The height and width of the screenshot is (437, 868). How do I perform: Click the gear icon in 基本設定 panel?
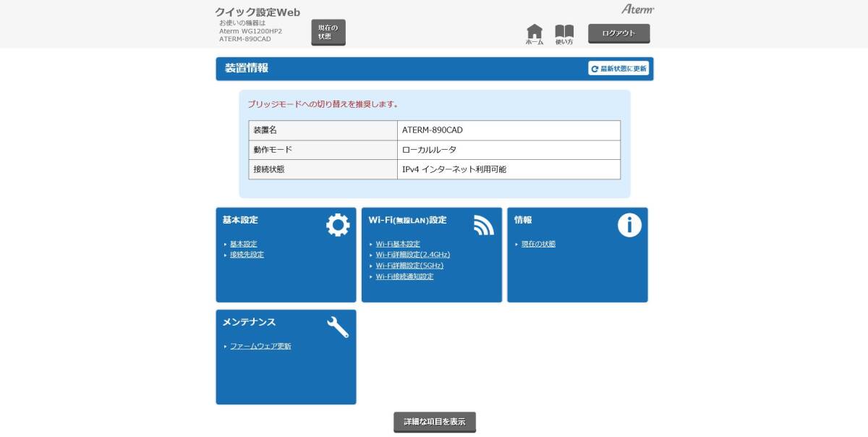(x=339, y=225)
